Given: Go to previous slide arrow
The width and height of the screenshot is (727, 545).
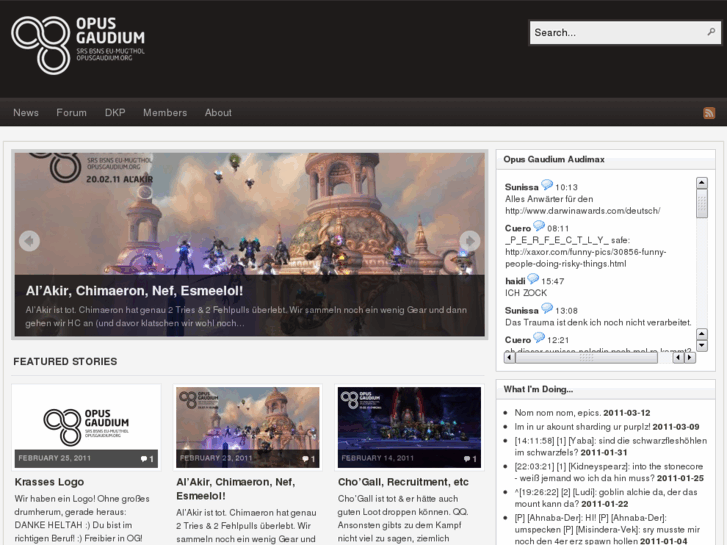Looking at the screenshot, I should [29, 241].
